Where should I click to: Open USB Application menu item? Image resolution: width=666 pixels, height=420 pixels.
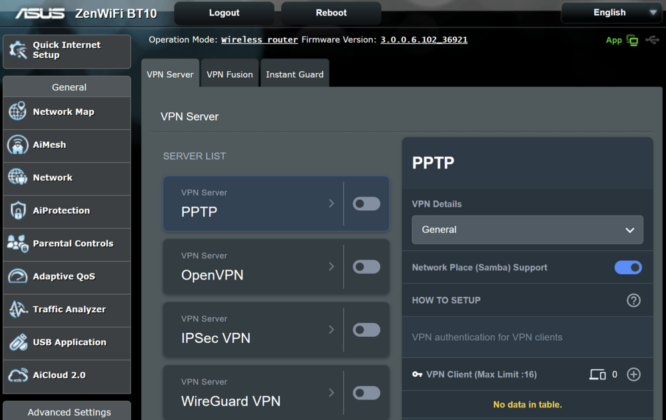click(67, 343)
